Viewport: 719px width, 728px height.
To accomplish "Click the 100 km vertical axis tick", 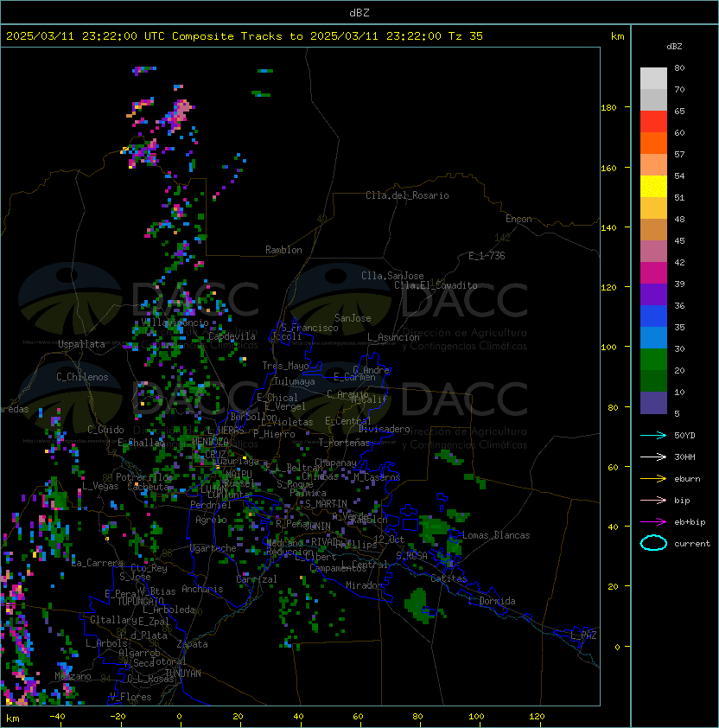I will click(608, 348).
